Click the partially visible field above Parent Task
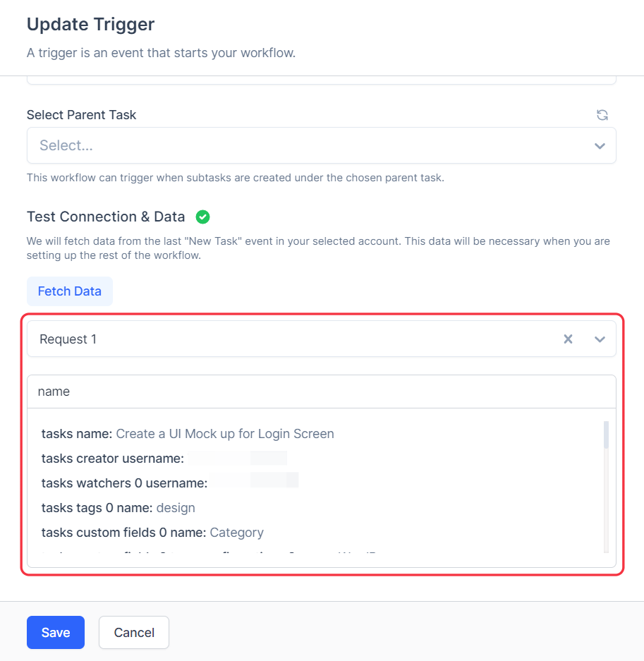Image resolution: width=644 pixels, height=661 pixels. tap(321, 80)
